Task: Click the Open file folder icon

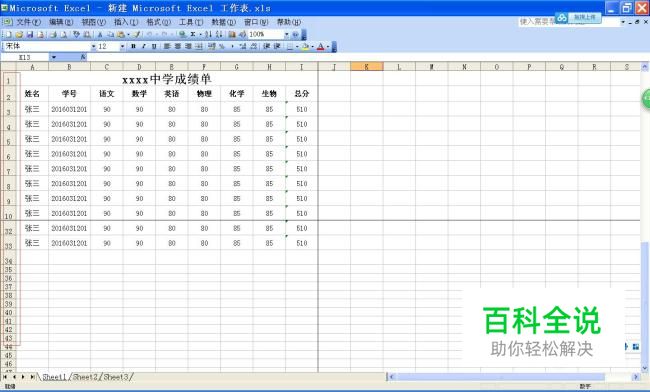Action: pos(19,34)
